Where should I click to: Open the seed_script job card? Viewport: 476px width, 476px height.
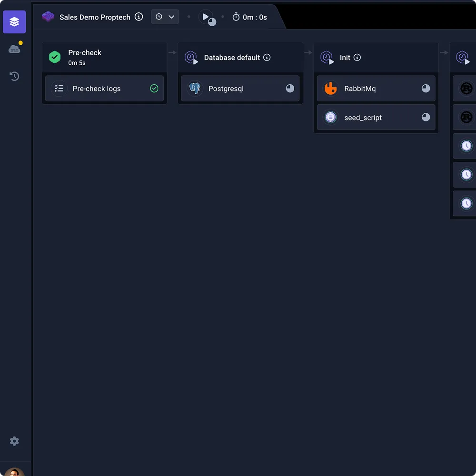376,117
